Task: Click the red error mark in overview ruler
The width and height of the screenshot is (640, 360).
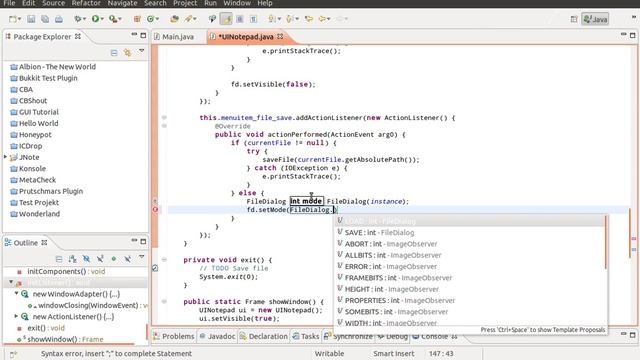Action: pyautogui.click(x=634, y=239)
